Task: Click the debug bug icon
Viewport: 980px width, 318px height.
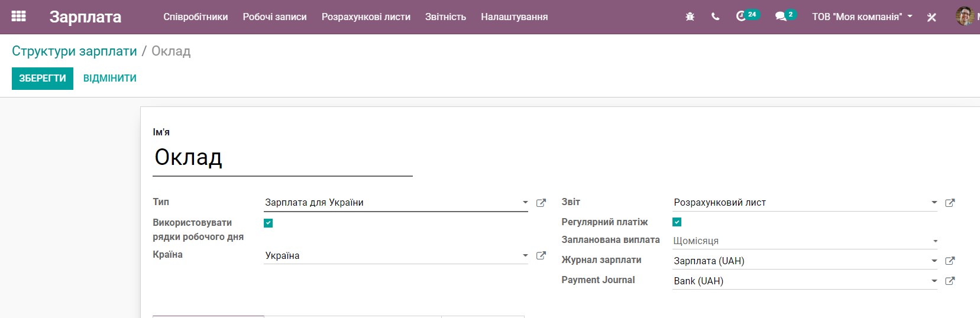Action: point(690,17)
